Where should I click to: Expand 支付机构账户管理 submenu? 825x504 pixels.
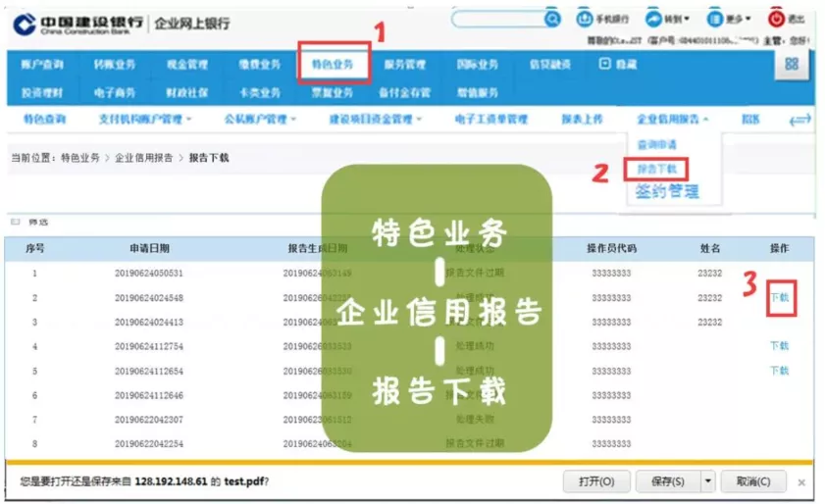pos(189,120)
